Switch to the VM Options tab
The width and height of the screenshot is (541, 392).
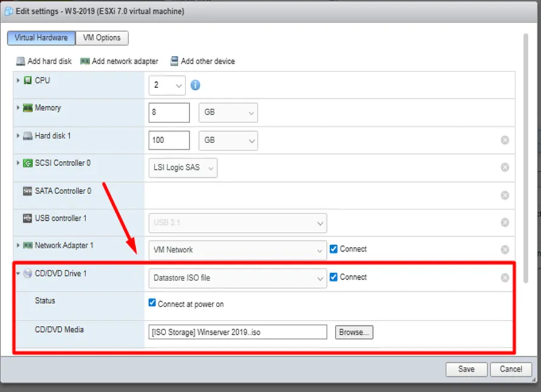tap(102, 38)
